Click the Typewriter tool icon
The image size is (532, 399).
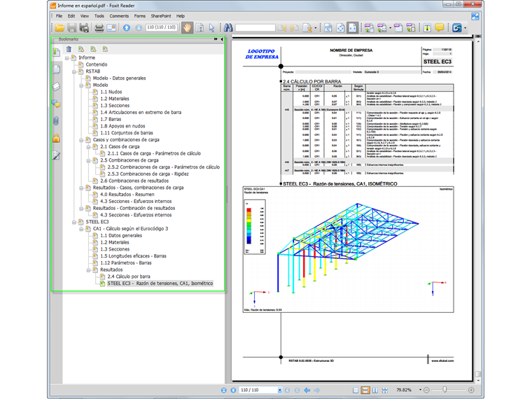pos(427,28)
